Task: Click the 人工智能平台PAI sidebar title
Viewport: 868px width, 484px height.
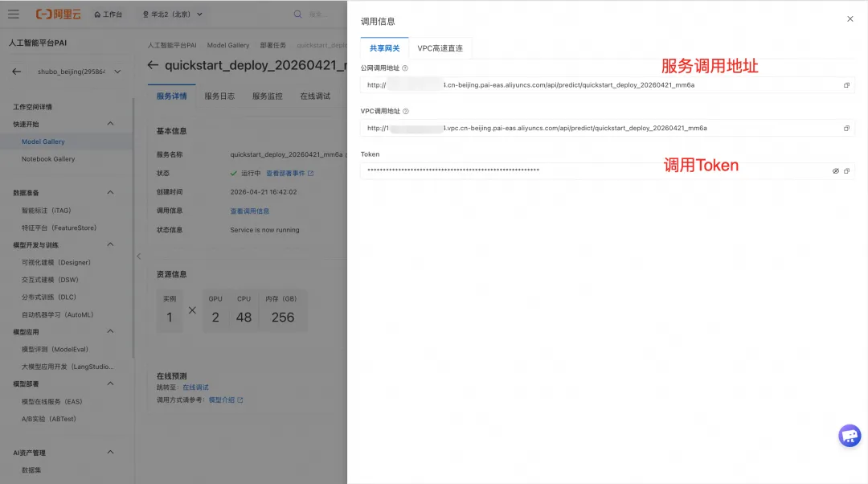Action: [x=38, y=43]
